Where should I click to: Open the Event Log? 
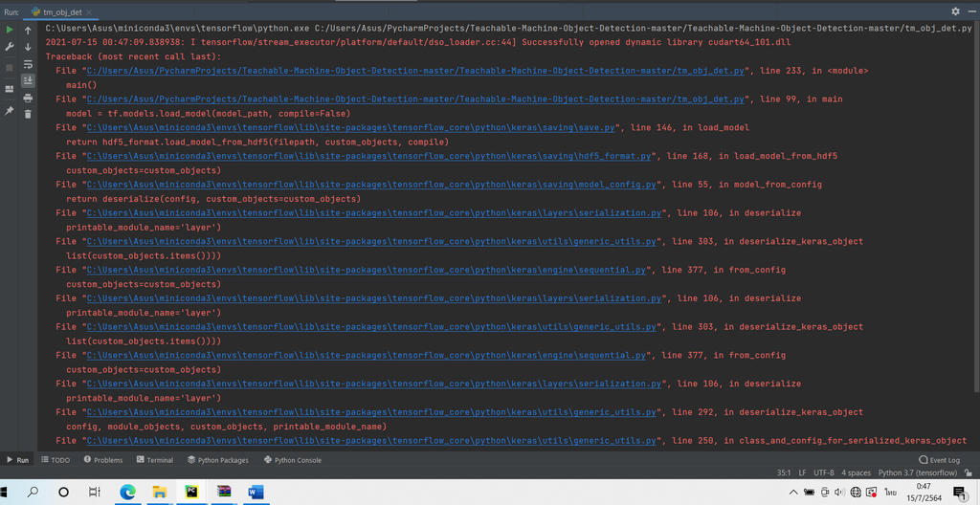(940, 460)
